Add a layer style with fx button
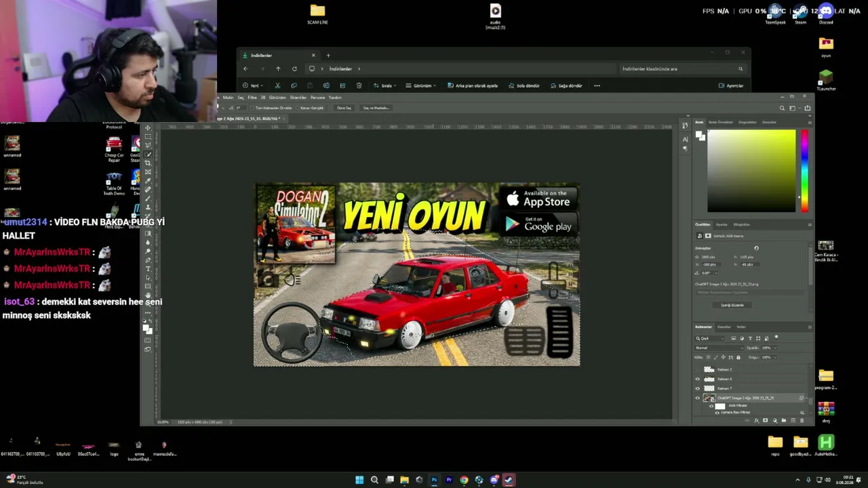The width and height of the screenshot is (868, 488). coord(757,421)
